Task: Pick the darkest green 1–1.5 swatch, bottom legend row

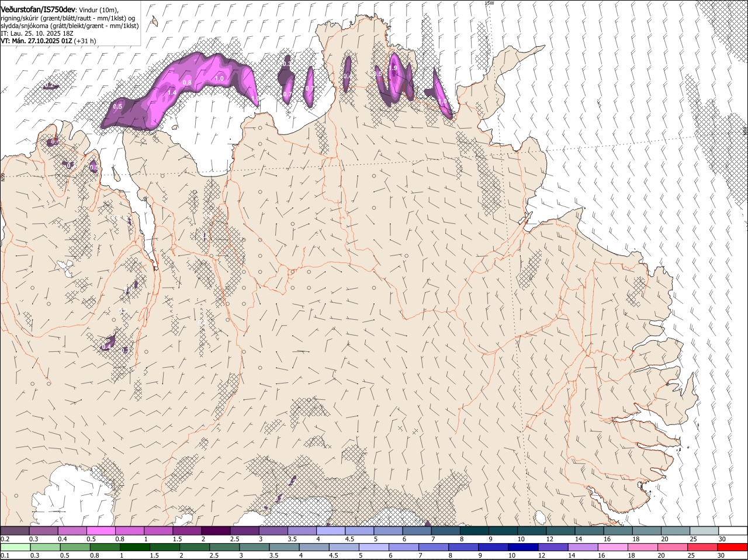Action: [x=135, y=547]
